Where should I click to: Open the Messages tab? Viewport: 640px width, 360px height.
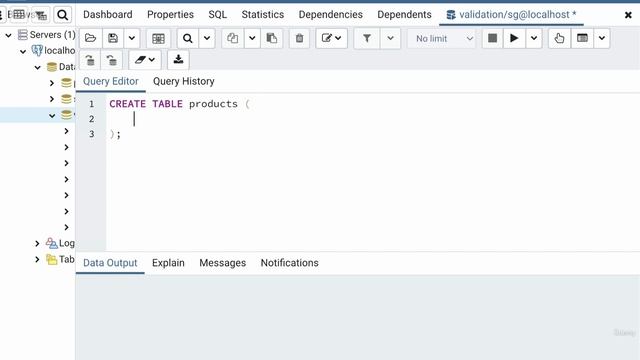click(222, 263)
